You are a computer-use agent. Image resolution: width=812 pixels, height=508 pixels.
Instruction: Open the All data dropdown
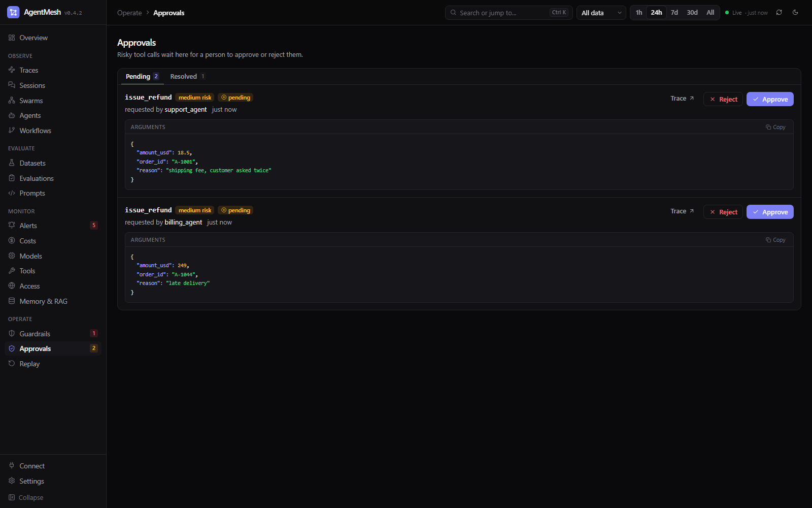coord(601,13)
